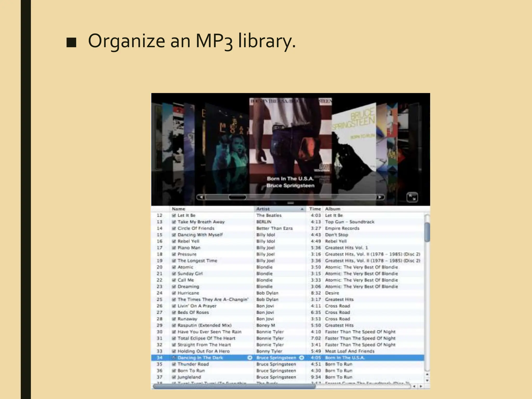Image resolution: width=532 pixels, height=399 pixels.
Task: Select the song Call Me
Action: coord(186,280)
